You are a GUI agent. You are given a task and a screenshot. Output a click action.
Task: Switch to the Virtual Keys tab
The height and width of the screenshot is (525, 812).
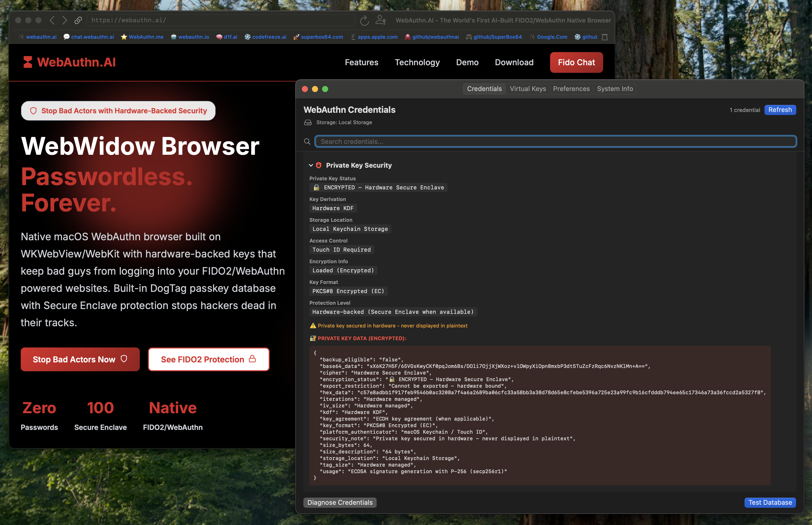(528, 89)
